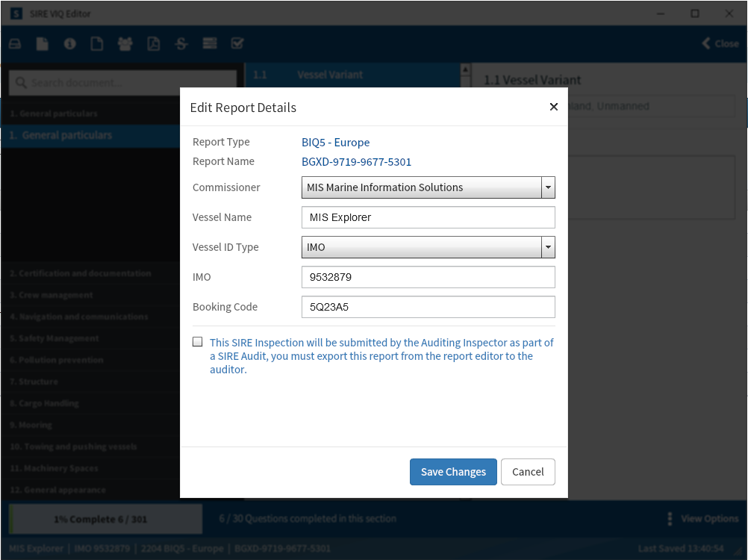The width and height of the screenshot is (748, 560).
Task: Tick the SIRE Audit submission checkbox
Action: coord(198,341)
